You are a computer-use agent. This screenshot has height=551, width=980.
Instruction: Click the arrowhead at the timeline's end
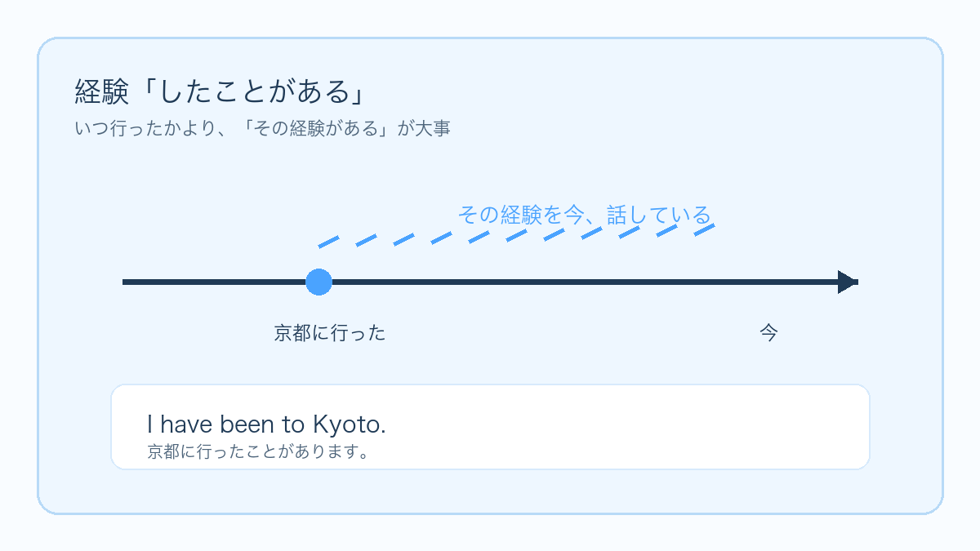(x=848, y=282)
